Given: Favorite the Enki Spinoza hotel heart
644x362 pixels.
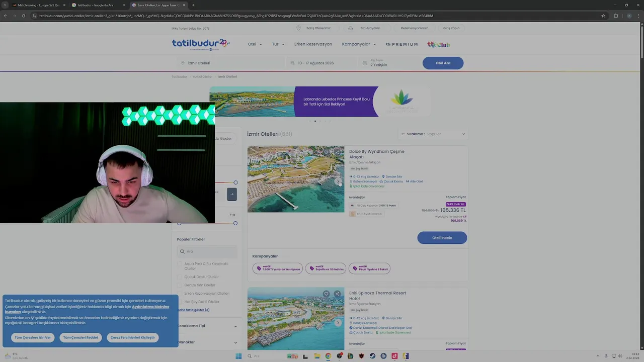Looking at the screenshot, I should click(x=326, y=294).
